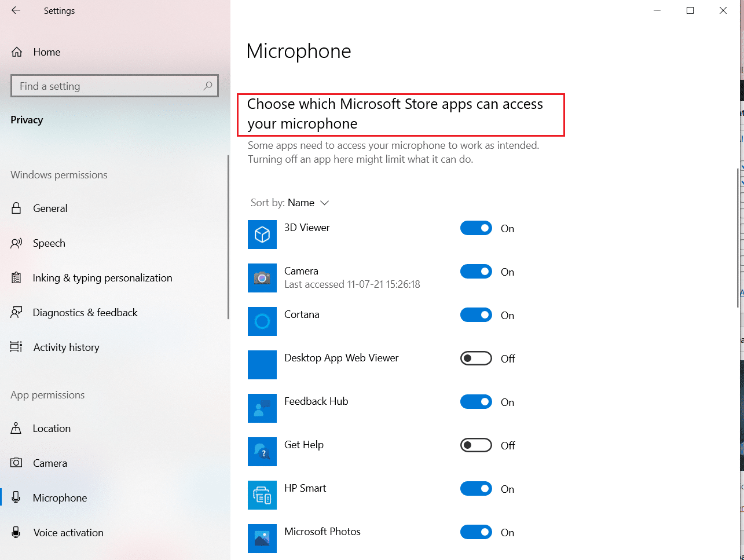Image resolution: width=744 pixels, height=560 pixels.
Task: Click the Find a setting search box
Action: pyautogui.click(x=115, y=86)
